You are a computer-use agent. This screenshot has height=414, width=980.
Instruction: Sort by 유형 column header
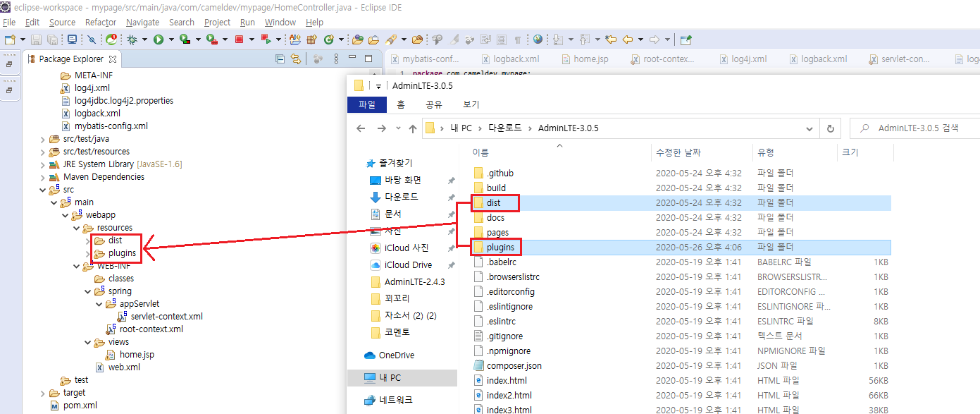tap(765, 152)
